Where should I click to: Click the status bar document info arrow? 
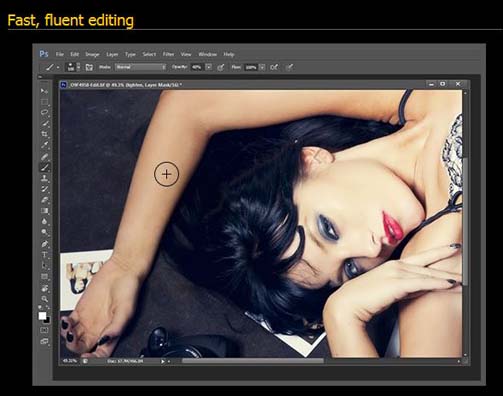point(163,361)
